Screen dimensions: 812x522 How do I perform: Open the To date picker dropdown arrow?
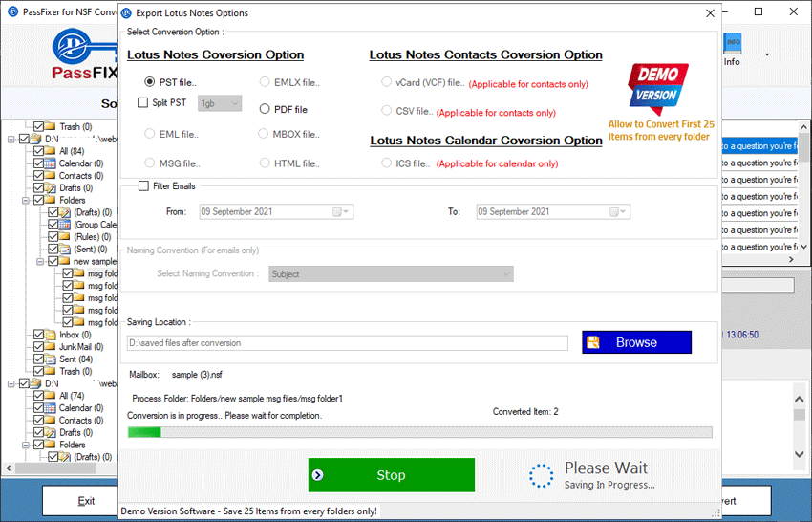tap(623, 211)
